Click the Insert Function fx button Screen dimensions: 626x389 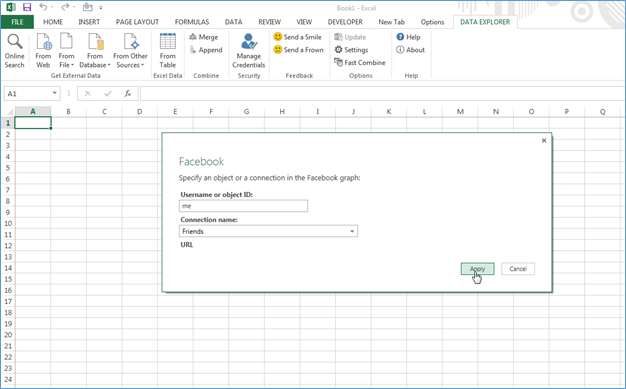(127, 93)
